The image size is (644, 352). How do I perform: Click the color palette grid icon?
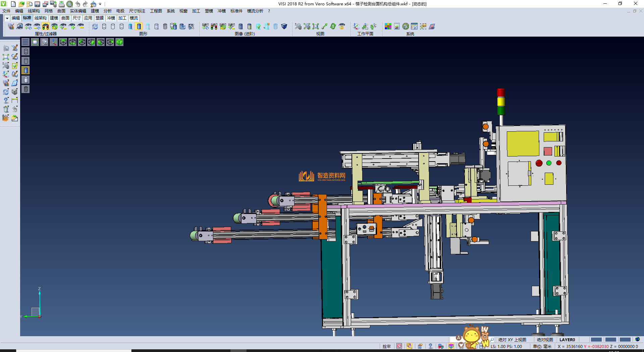coord(388,27)
